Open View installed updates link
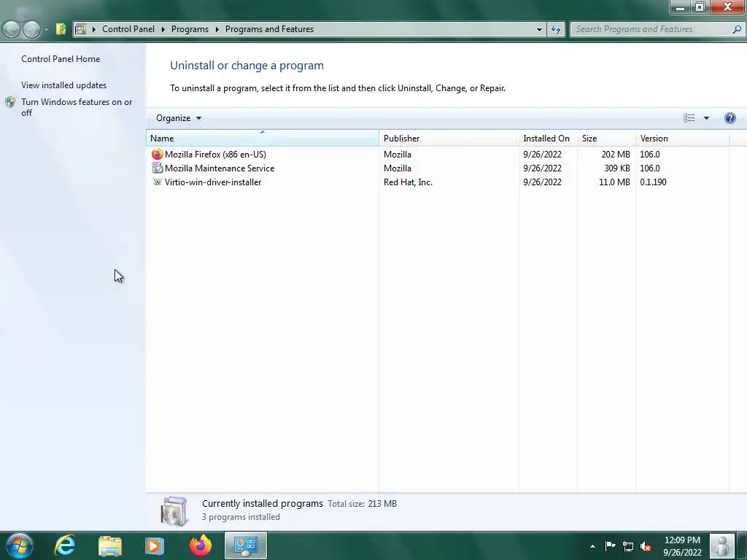The height and width of the screenshot is (560, 747). [64, 85]
